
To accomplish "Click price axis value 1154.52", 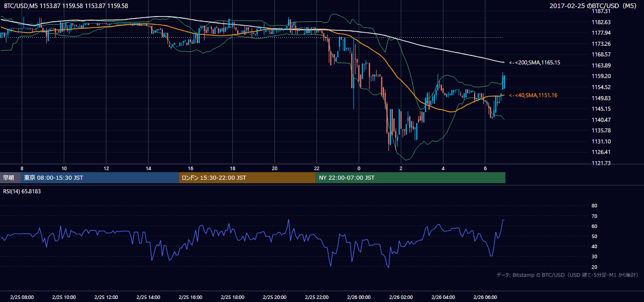I will point(601,87).
